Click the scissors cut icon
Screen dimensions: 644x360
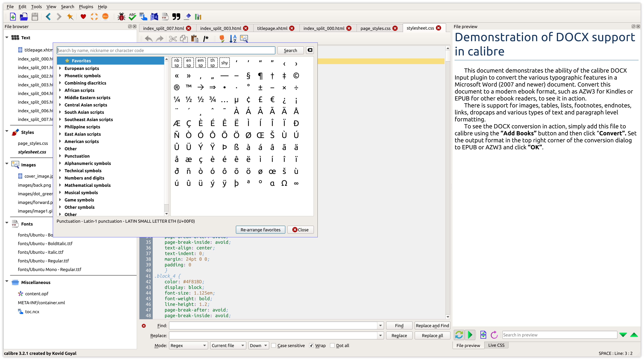[x=173, y=39]
